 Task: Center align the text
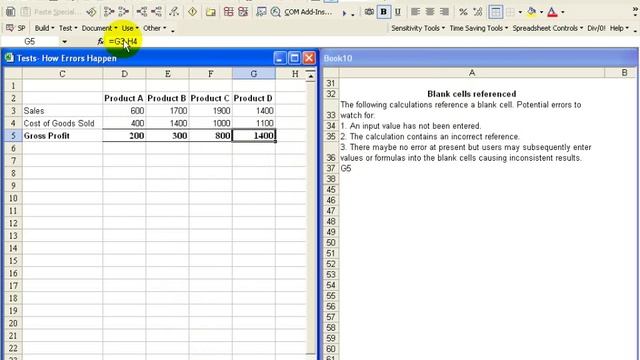point(430,12)
